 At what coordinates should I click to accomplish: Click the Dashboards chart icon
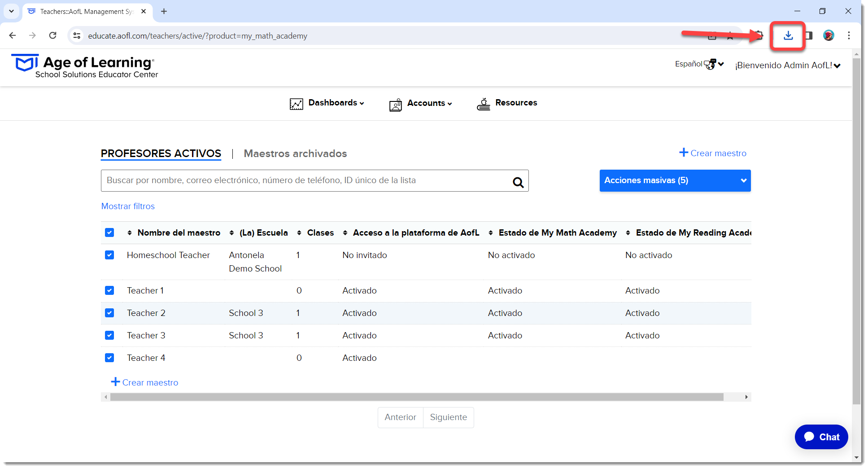[296, 104]
